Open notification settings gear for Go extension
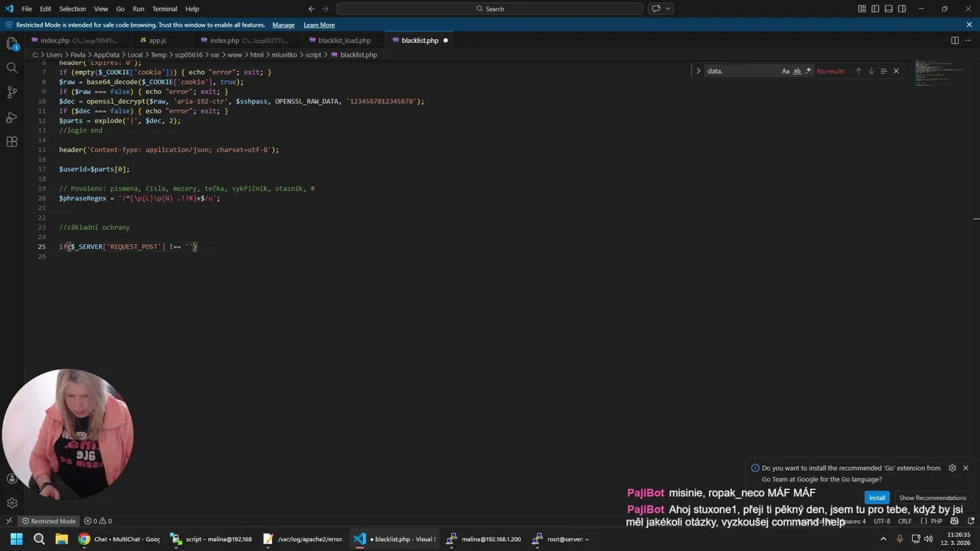The image size is (980, 551). [x=952, y=468]
